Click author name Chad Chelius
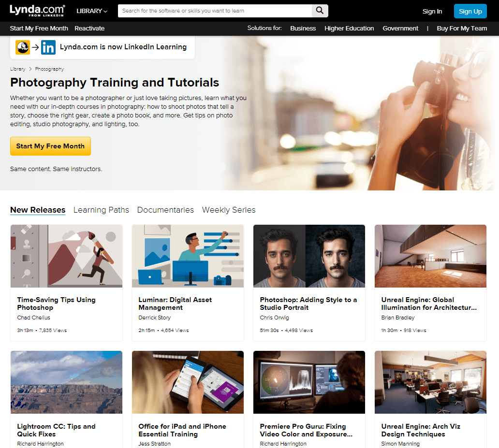Viewport: 499px width, 448px height. coord(33,318)
